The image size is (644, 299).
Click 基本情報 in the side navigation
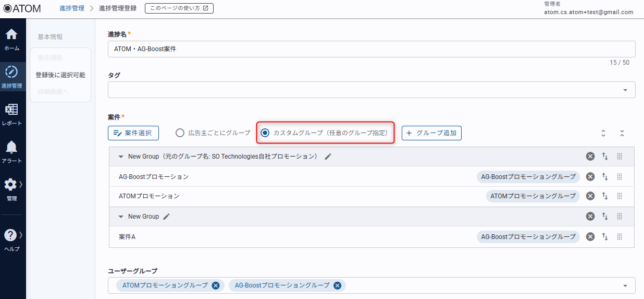tap(50, 37)
